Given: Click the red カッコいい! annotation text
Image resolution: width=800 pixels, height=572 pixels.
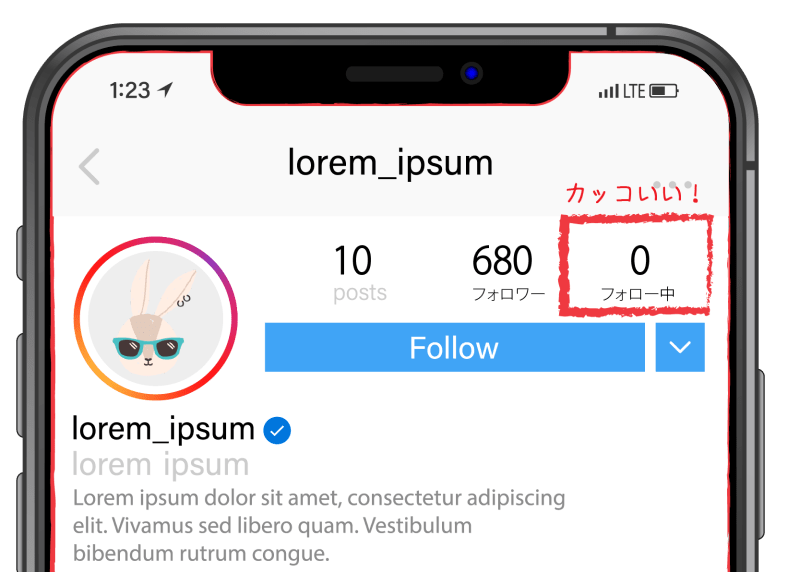Looking at the screenshot, I should pos(633,193).
